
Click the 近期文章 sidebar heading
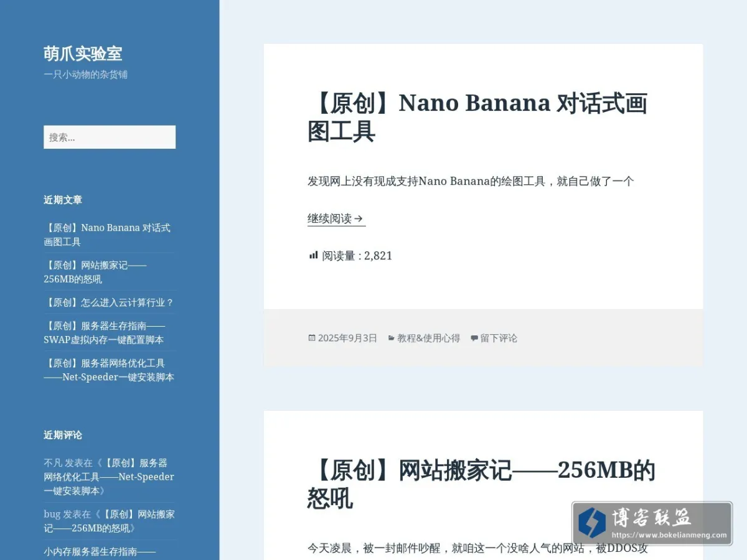pyautogui.click(x=63, y=200)
